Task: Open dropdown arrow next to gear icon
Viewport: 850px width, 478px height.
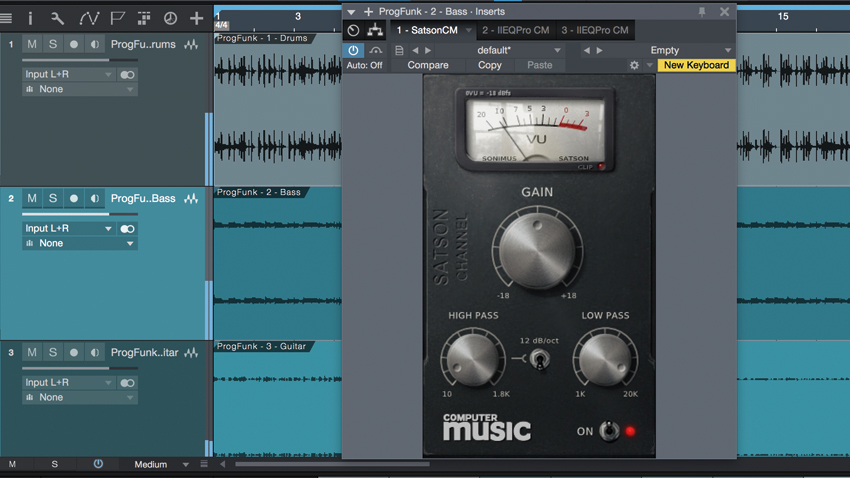Action: click(x=649, y=66)
